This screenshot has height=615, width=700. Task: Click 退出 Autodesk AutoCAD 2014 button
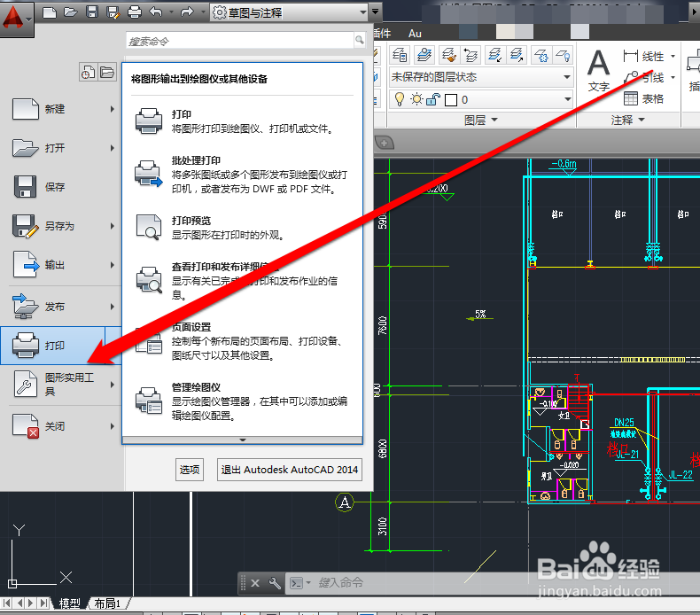289,470
